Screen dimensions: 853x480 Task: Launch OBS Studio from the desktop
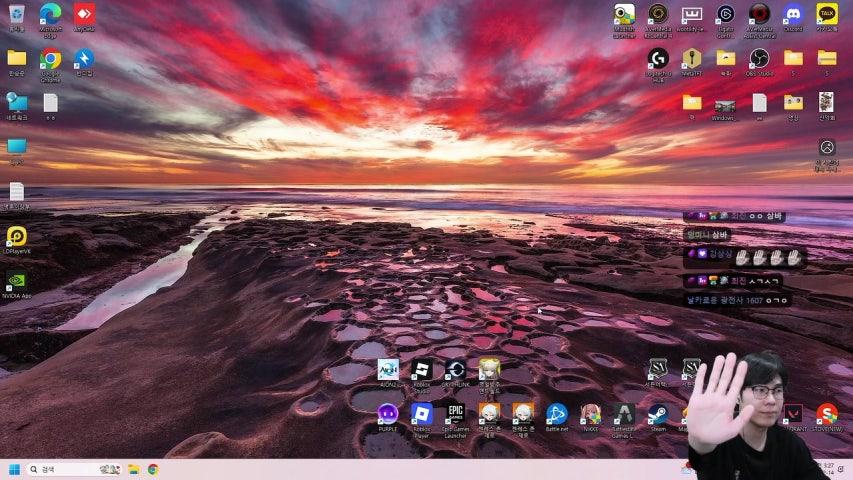tap(759, 58)
